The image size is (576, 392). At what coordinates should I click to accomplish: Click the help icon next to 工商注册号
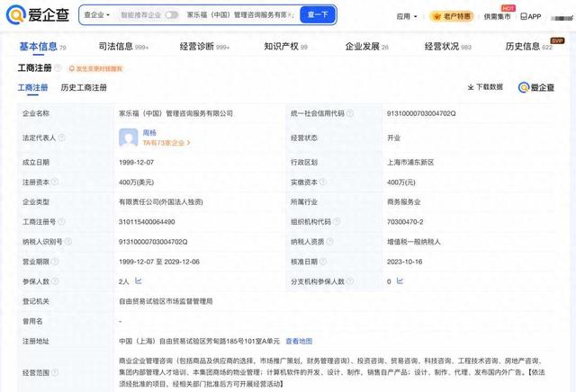[x=62, y=222]
